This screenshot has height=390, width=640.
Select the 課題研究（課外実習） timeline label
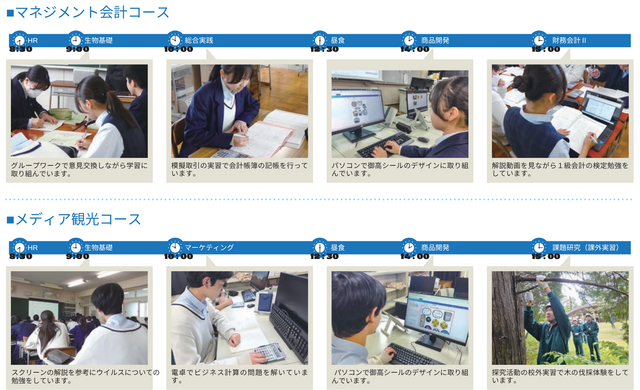[x=586, y=248]
